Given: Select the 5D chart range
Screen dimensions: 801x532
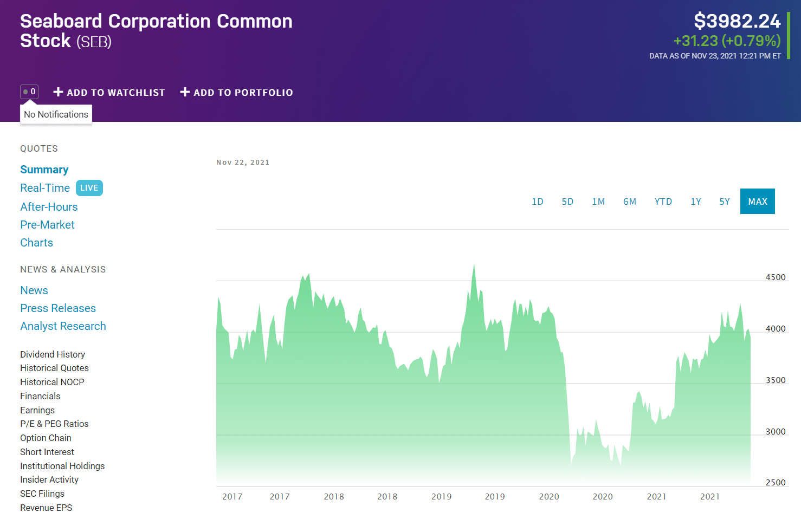Looking at the screenshot, I should pos(567,202).
